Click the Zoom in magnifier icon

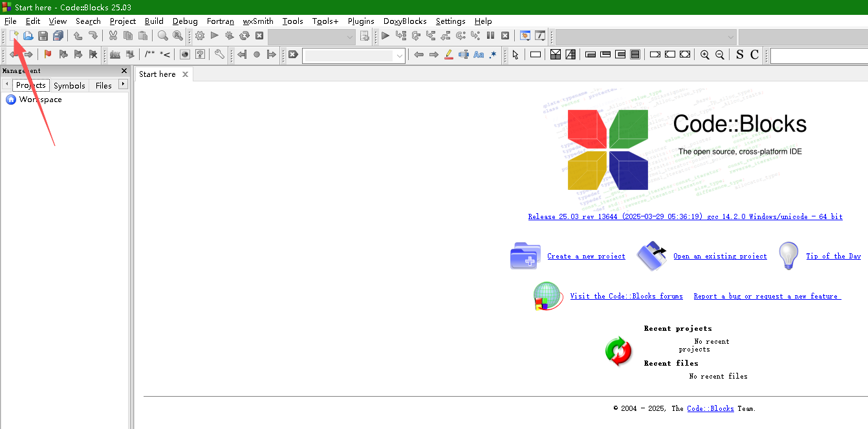(705, 55)
